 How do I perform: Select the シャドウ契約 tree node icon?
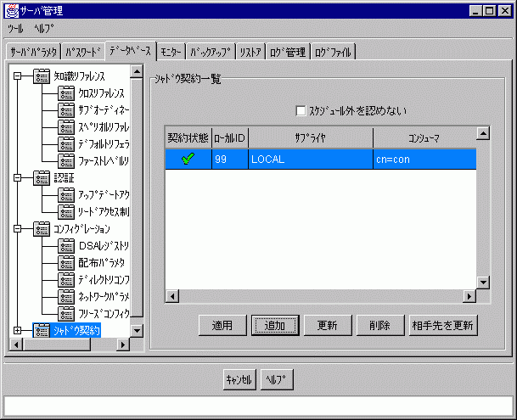(x=42, y=330)
